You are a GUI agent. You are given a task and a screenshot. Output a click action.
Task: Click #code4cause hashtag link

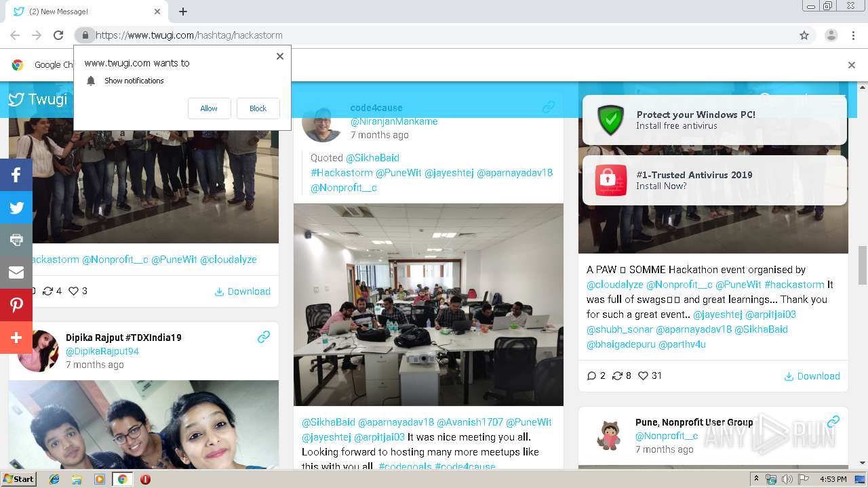pos(465,466)
